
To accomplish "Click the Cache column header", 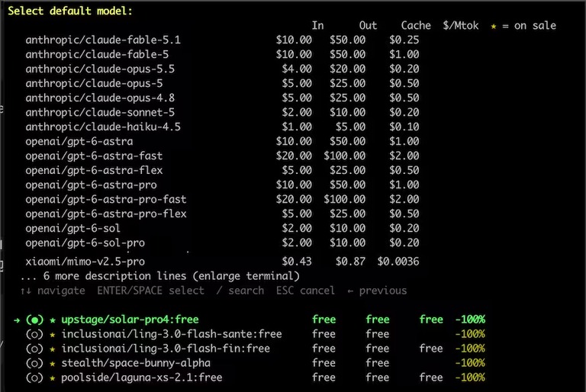I will tap(416, 26).
